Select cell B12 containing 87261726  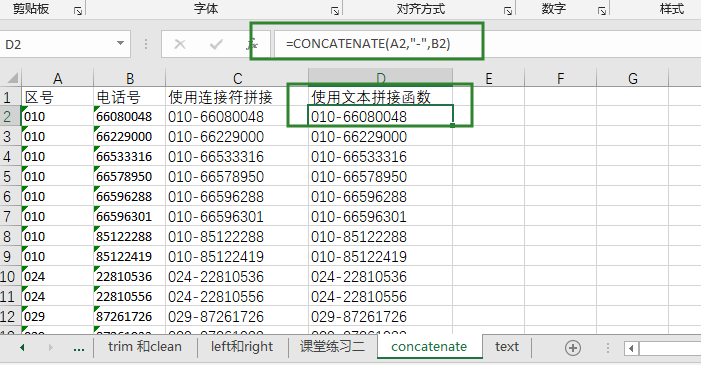click(x=130, y=316)
